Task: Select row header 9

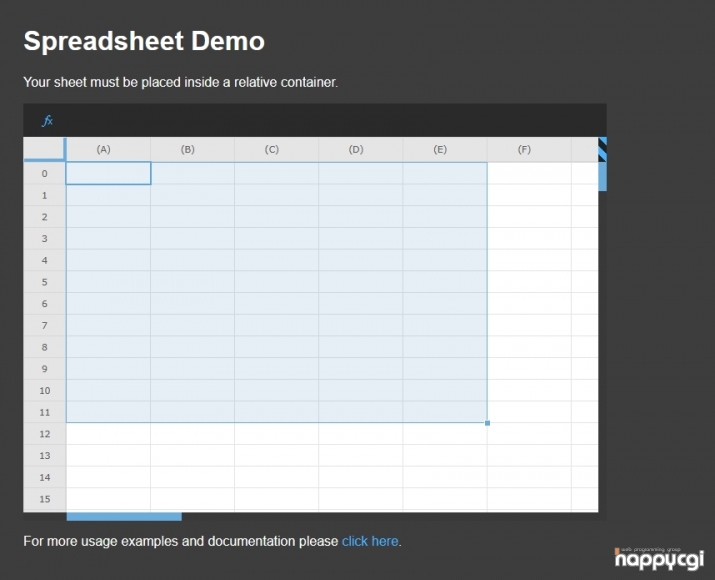Action: coord(45,368)
